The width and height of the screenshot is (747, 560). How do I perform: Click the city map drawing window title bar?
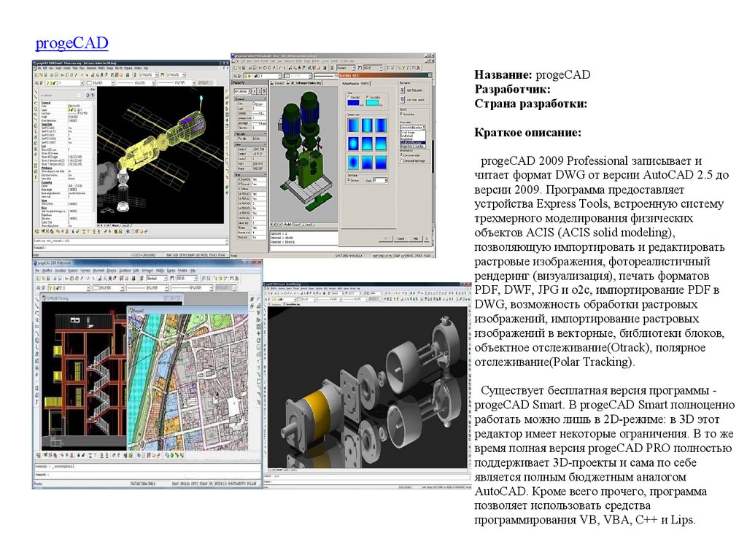[x=187, y=311]
